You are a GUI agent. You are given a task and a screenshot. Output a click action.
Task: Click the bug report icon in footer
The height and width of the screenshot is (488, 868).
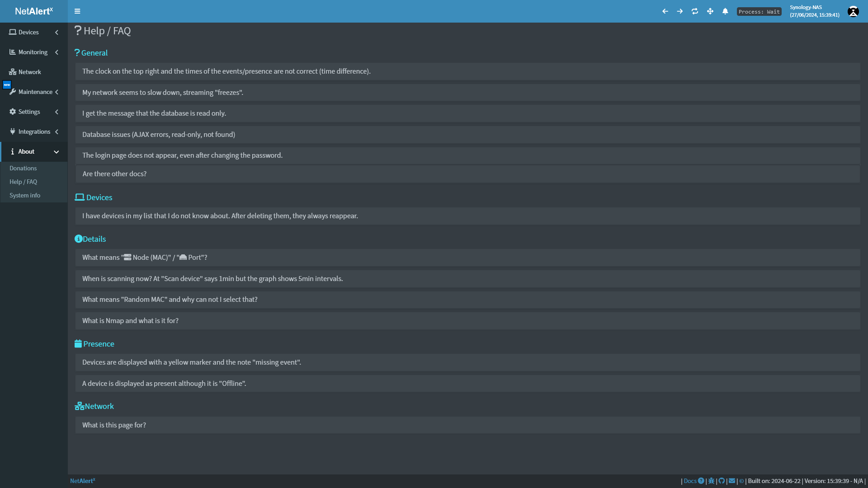711,481
